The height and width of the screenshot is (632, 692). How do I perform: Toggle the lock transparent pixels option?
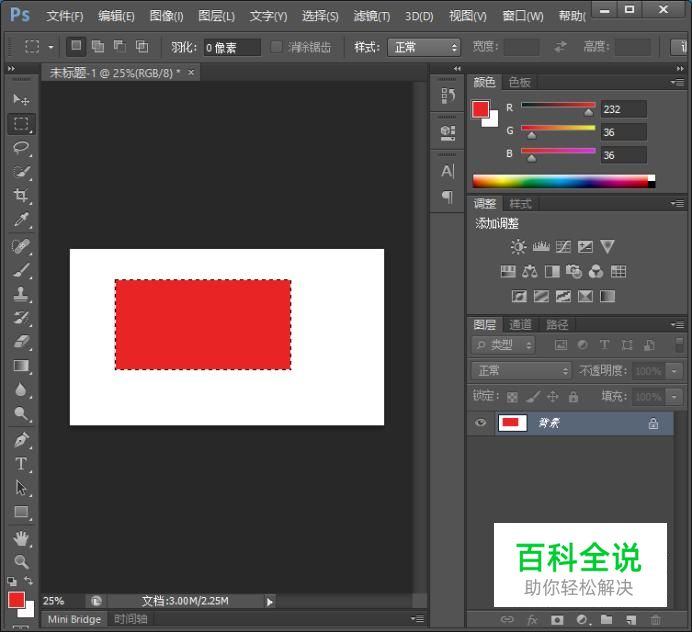[512, 397]
